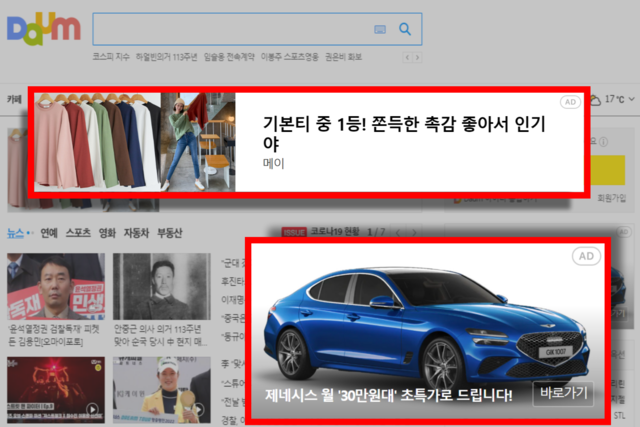Show previous trending keywords with left arrow

(x=407, y=58)
